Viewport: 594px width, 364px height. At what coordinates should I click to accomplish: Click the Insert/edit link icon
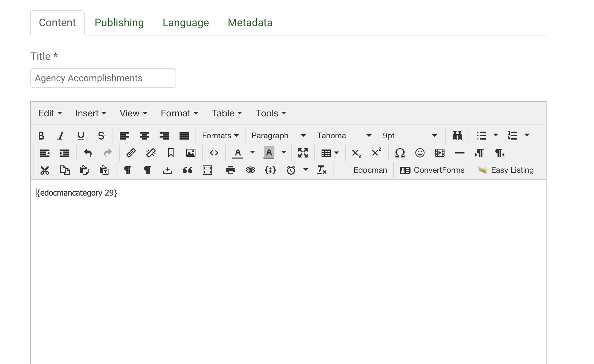(131, 153)
